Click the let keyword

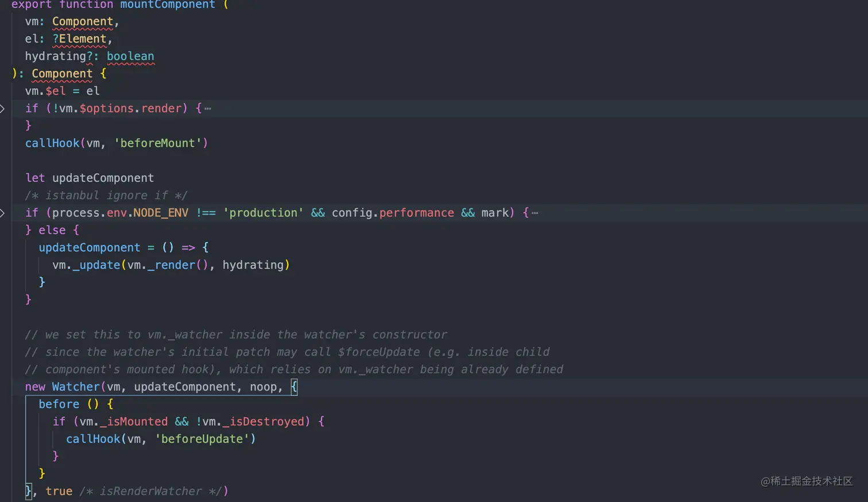(x=35, y=178)
